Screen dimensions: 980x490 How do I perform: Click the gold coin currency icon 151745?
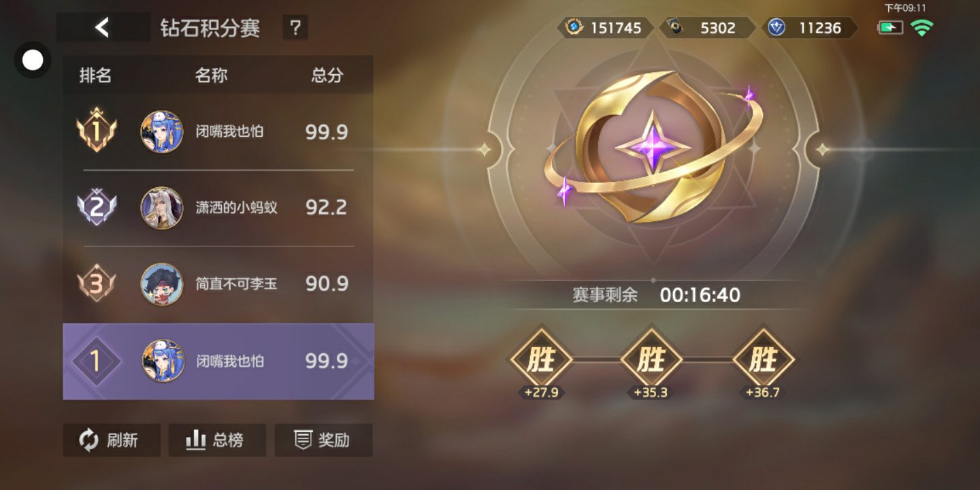pyautogui.click(x=575, y=28)
